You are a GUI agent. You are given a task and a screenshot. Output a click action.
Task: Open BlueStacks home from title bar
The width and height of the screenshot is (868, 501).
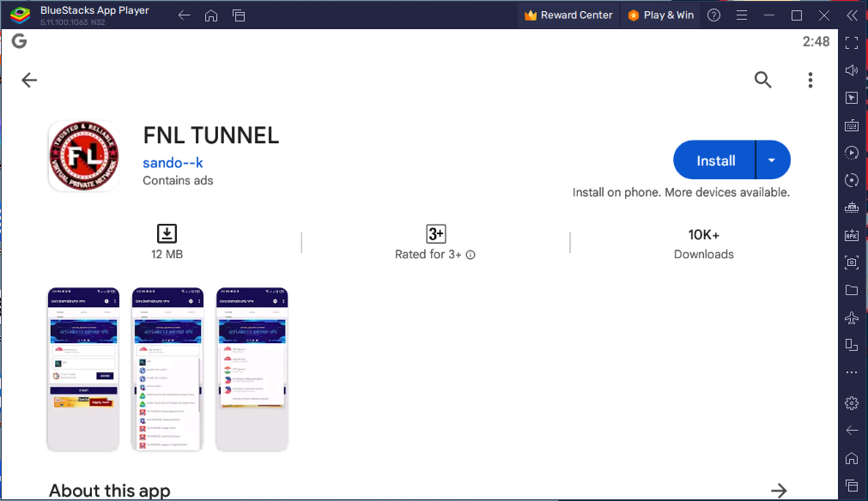(x=211, y=15)
